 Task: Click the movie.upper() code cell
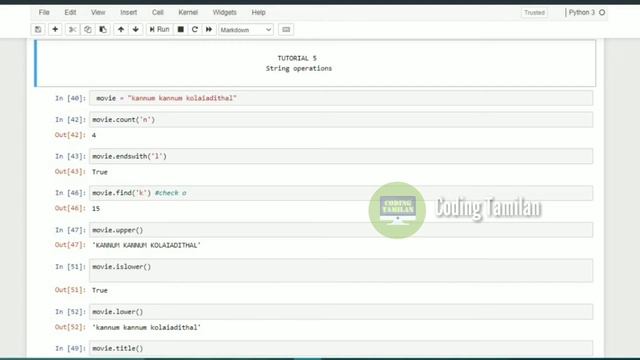click(x=341, y=230)
